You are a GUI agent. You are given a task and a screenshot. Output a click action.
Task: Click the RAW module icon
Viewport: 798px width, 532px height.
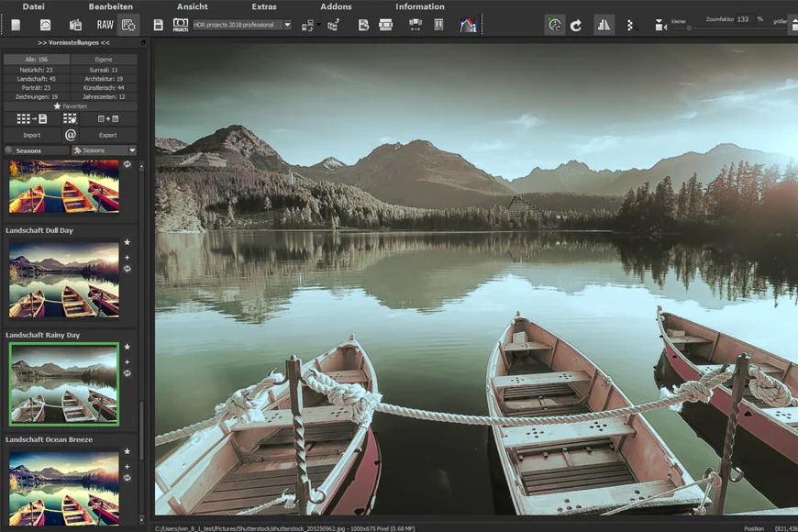(x=105, y=25)
